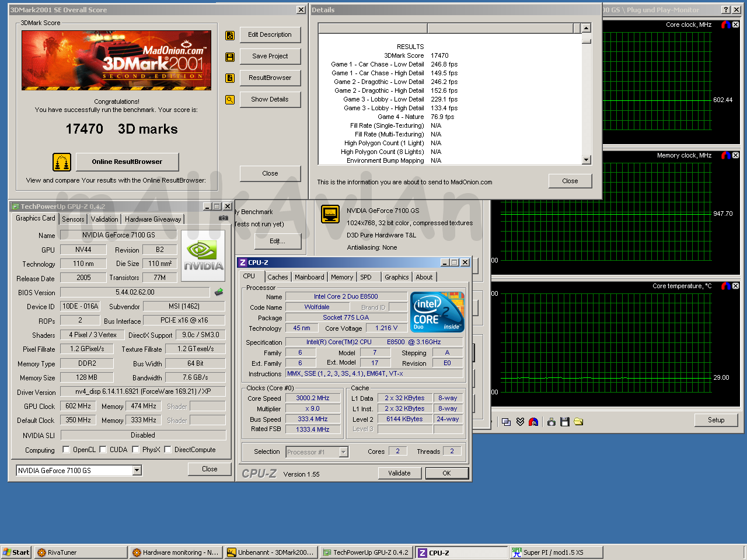Image resolution: width=747 pixels, height=560 pixels.
Task: Click the NVIDIA logo in GPU-Z
Action: click(x=203, y=256)
